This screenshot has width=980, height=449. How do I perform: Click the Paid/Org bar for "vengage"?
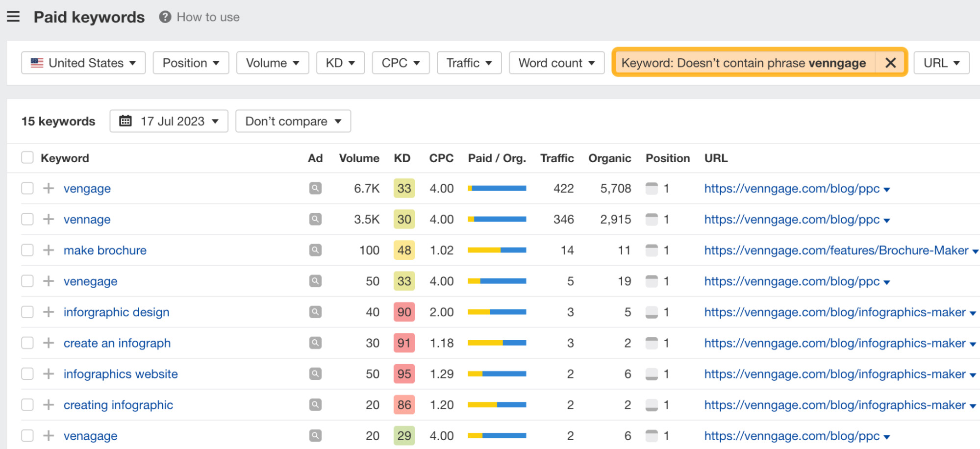click(x=497, y=188)
